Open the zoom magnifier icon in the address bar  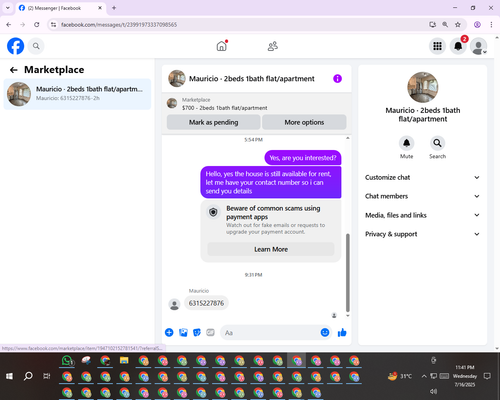tap(445, 24)
